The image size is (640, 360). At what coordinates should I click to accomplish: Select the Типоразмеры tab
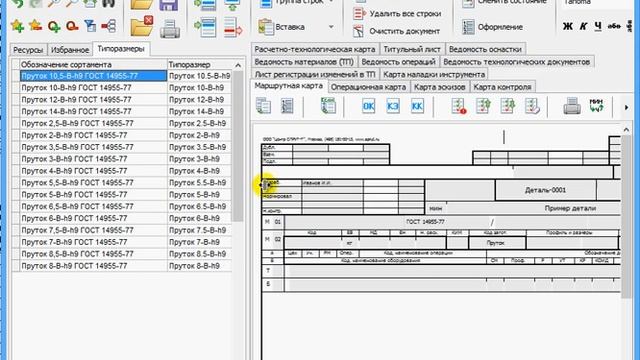click(x=121, y=49)
